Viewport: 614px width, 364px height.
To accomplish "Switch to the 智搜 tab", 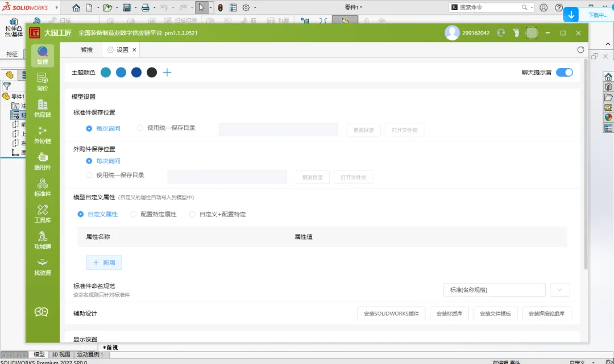I will (x=86, y=49).
